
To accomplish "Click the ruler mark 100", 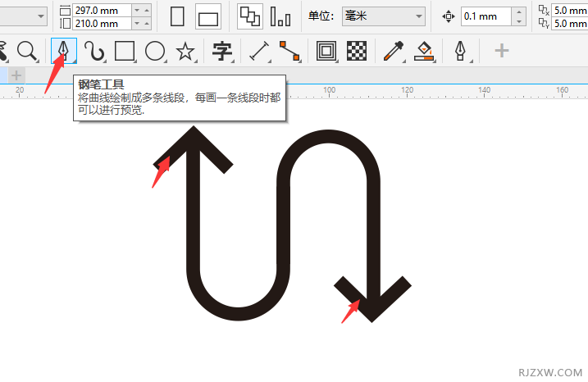I will [x=329, y=90].
